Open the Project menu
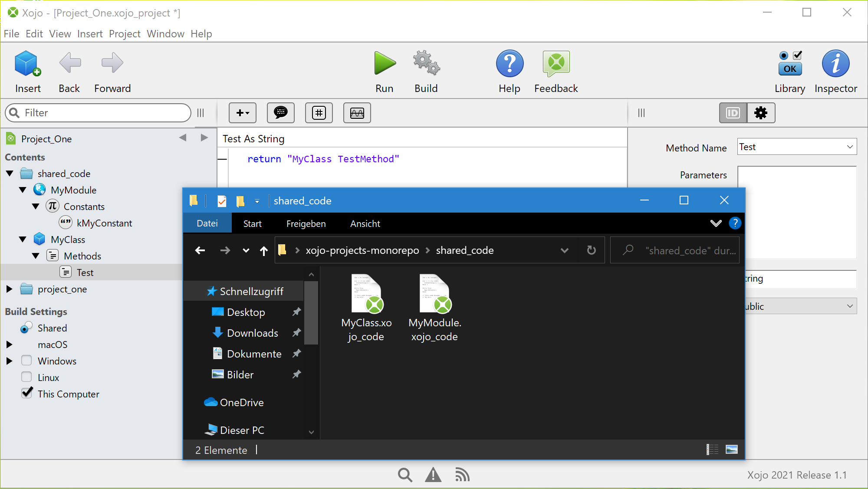The width and height of the screenshot is (868, 489). click(x=125, y=34)
